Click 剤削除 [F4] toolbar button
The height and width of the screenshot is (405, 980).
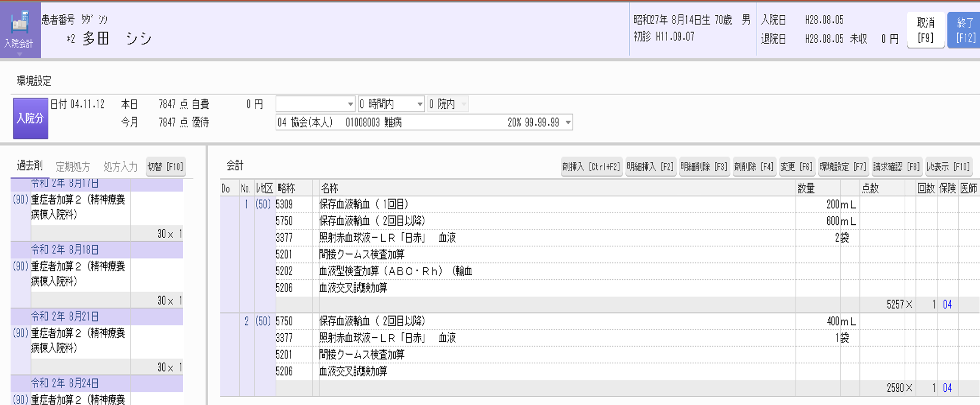pos(754,167)
